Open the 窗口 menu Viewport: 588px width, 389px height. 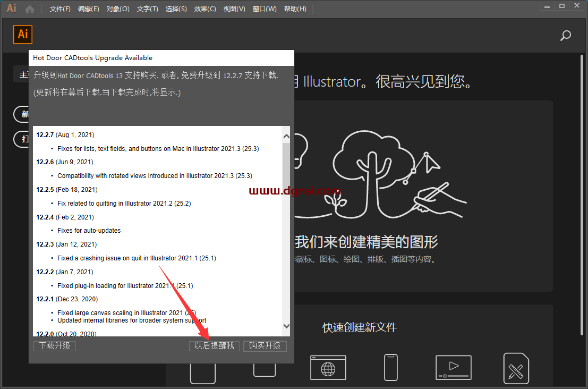click(264, 9)
